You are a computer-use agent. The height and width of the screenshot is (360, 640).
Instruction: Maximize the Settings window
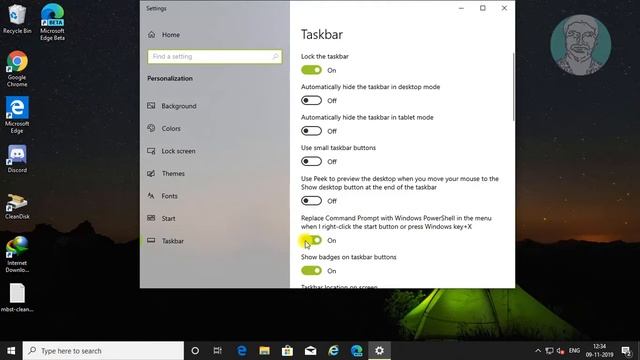pyautogui.click(x=483, y=8)
